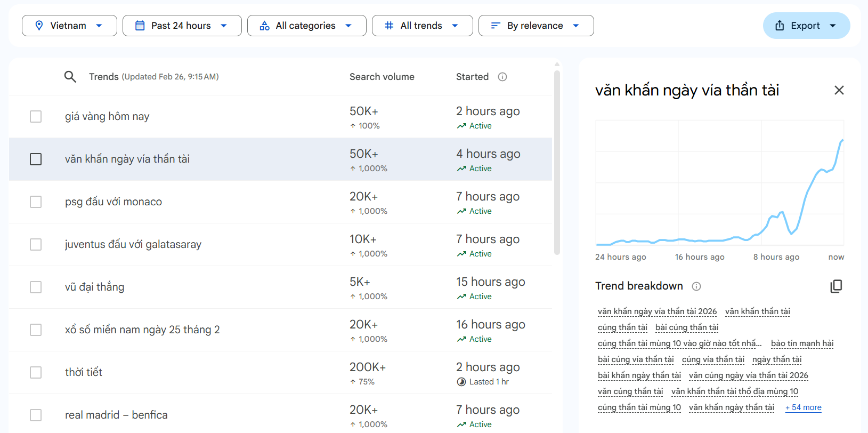Click the hash icon on All trends filter
868x433 pixels.
pyautogui.click(x=390, y=26)
